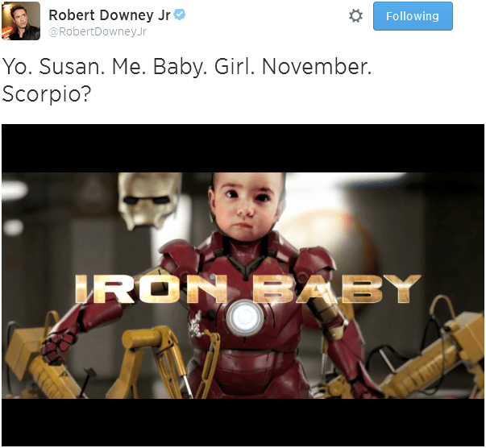This screenshot has height=448, width=486.
Task: Click the blue verified badge
Action: [180, 15]
